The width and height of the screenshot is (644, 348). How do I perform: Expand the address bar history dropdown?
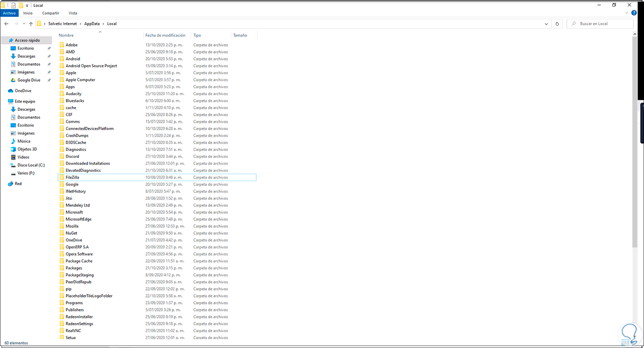(546, 24)
